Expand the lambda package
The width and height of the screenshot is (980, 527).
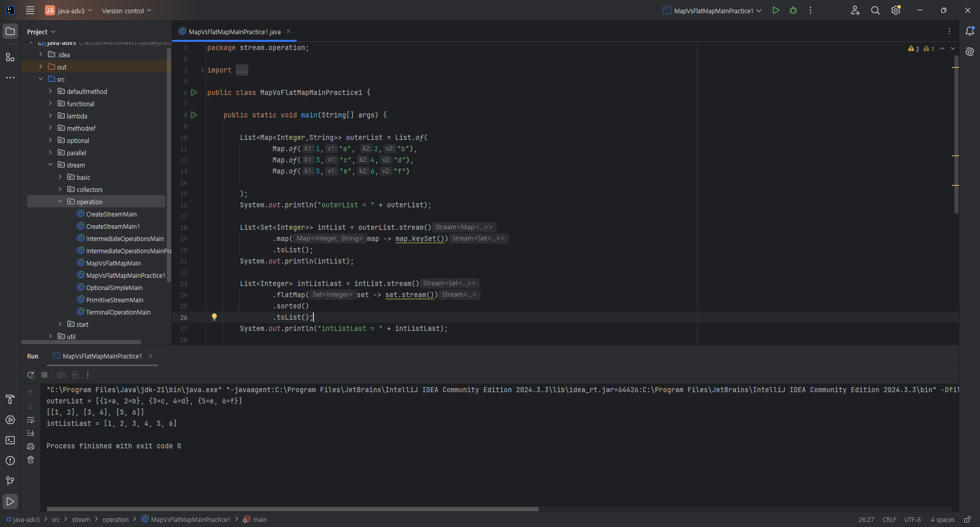tap(51, 115)
